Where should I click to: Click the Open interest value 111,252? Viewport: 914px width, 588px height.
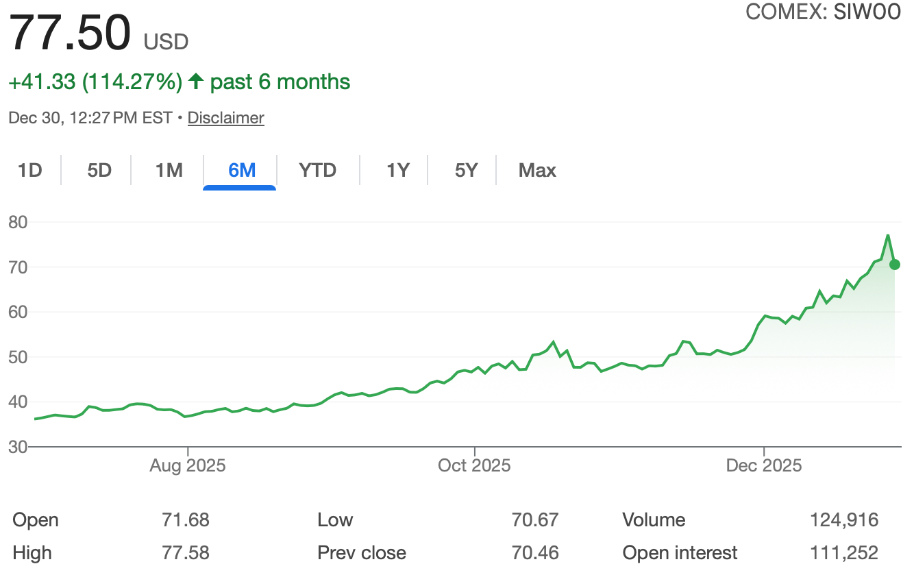coord(843,553)
